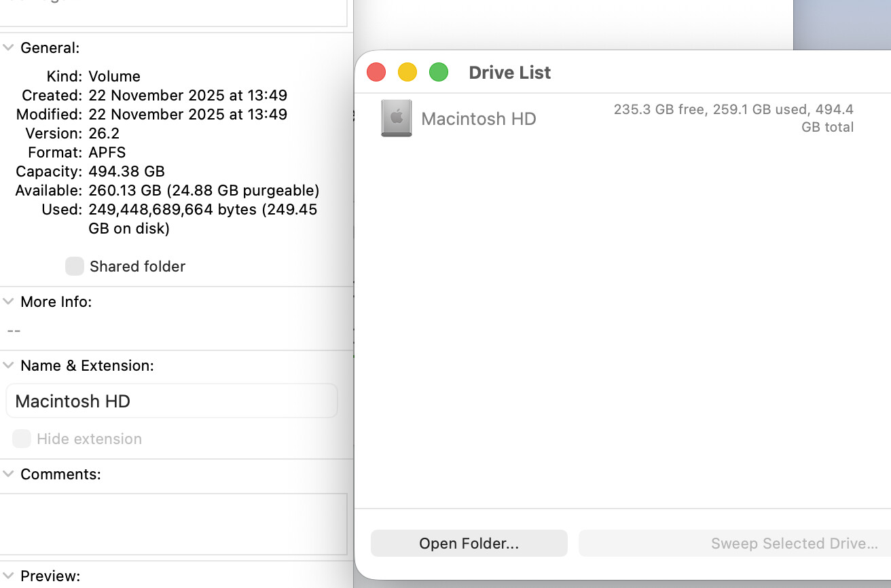Image resolution: width=891 pixels, height=588 pixels.
Task: Minimize the Drive List window
Action: tap(407, 72)
